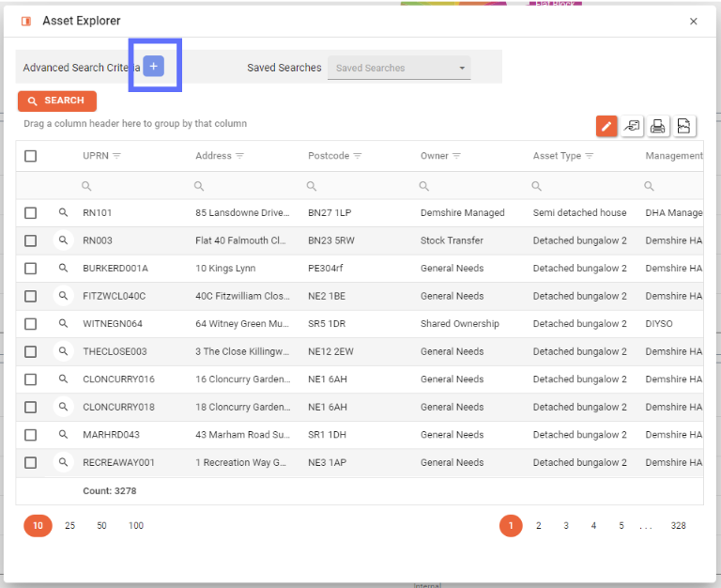
Task: Jump to last page 328
Action: 678,526
